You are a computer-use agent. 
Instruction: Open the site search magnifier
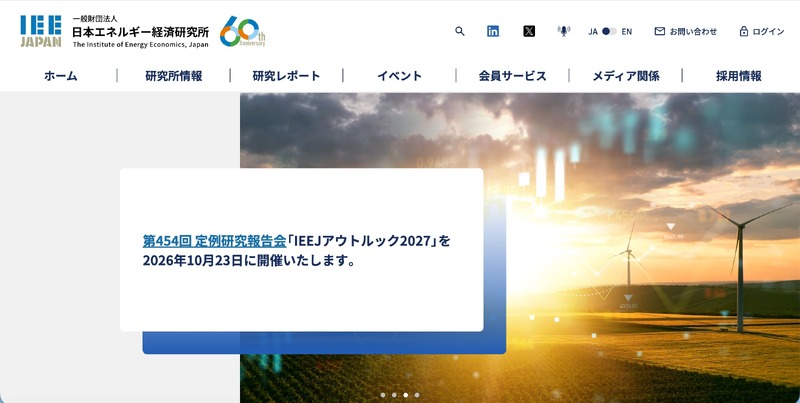point(460,31)
